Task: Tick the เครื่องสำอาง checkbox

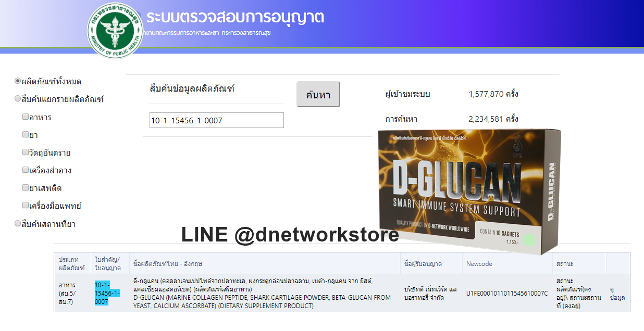Action: click(26, 170)
